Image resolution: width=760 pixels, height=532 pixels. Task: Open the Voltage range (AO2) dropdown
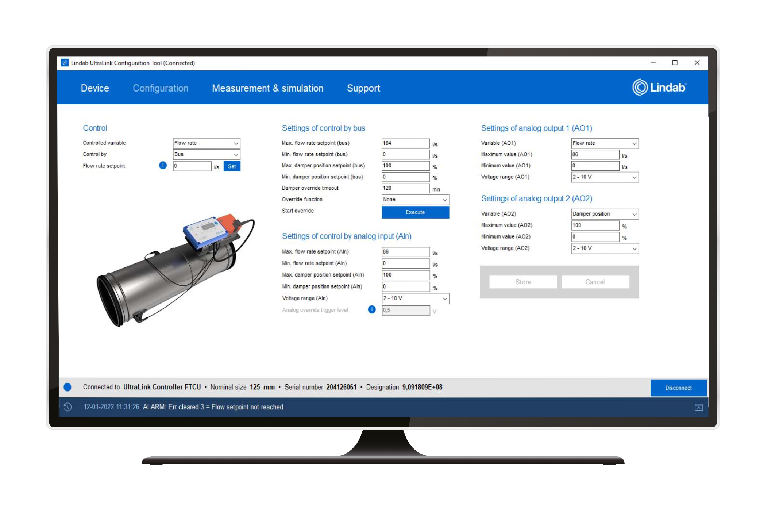click(x=605, y=248)
